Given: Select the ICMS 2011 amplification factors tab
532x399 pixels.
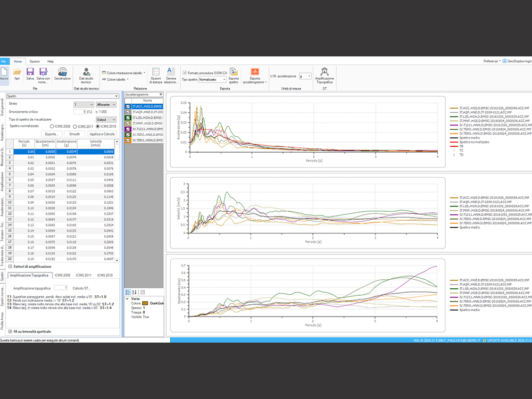Looking at the screenshot, I should pos(83,275).
